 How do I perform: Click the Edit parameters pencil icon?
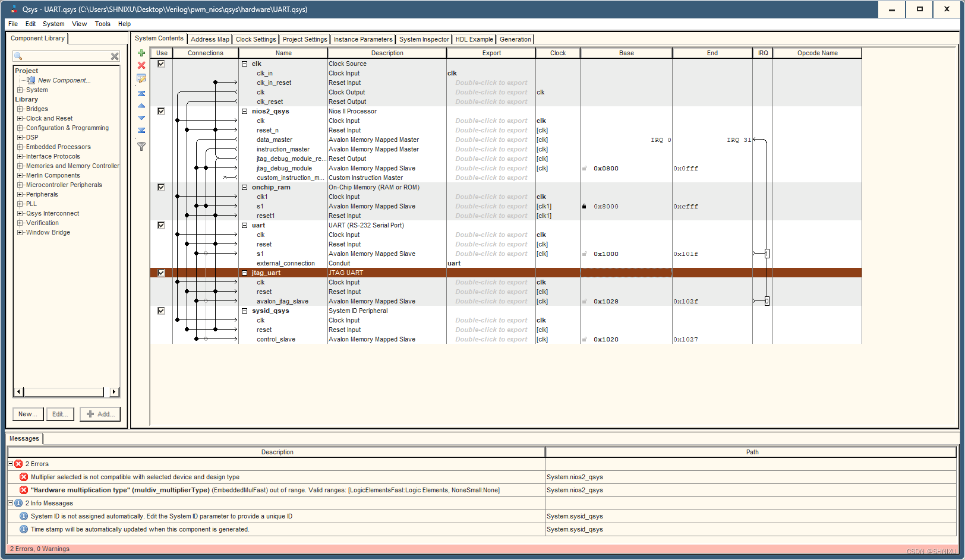click(141, 78)
